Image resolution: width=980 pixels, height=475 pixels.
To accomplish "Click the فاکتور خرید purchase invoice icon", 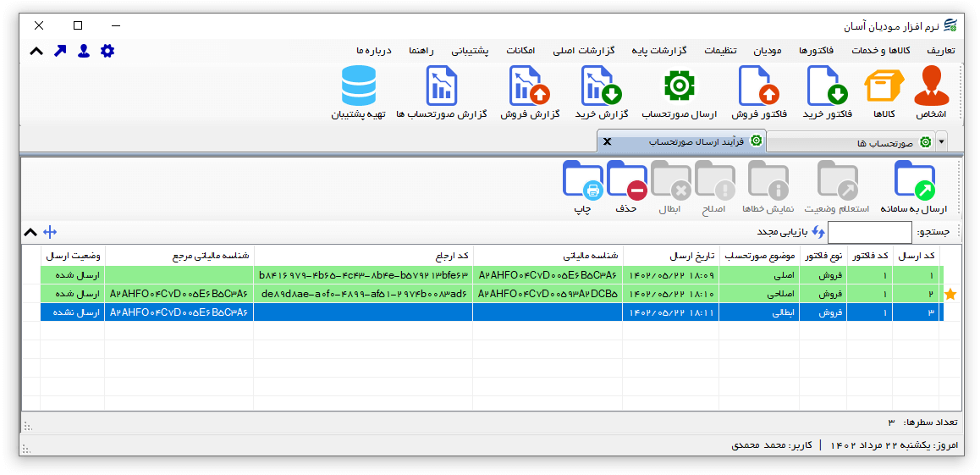I will (827, 86).
